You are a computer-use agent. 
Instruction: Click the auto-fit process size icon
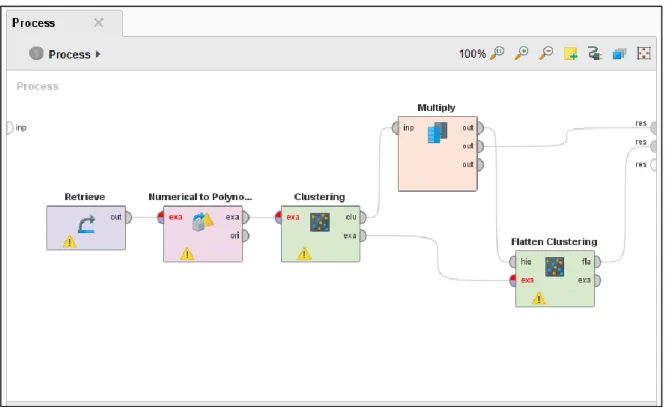pos(643,53)
